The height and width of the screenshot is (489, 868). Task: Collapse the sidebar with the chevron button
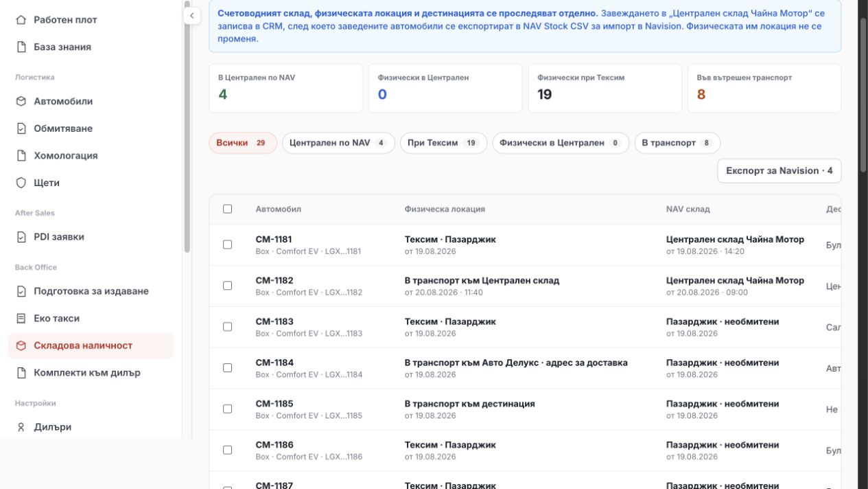pos(192,15)
